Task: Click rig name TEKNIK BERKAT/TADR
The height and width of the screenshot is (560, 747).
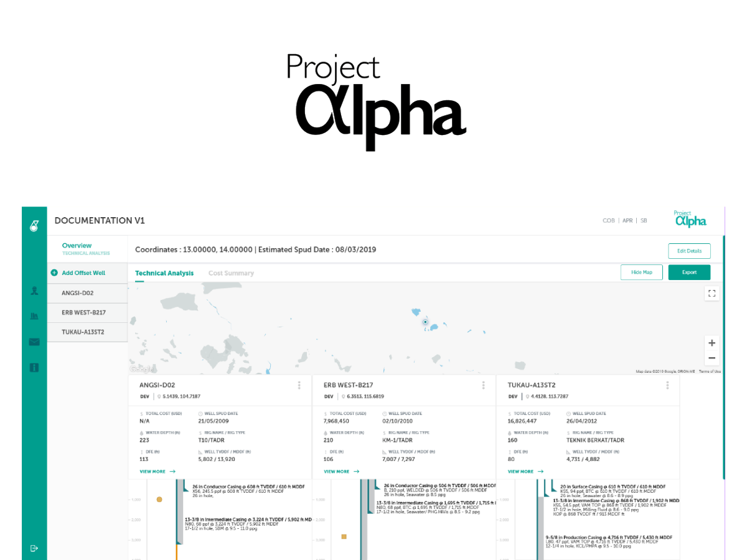Action: (x=595, y=440)
